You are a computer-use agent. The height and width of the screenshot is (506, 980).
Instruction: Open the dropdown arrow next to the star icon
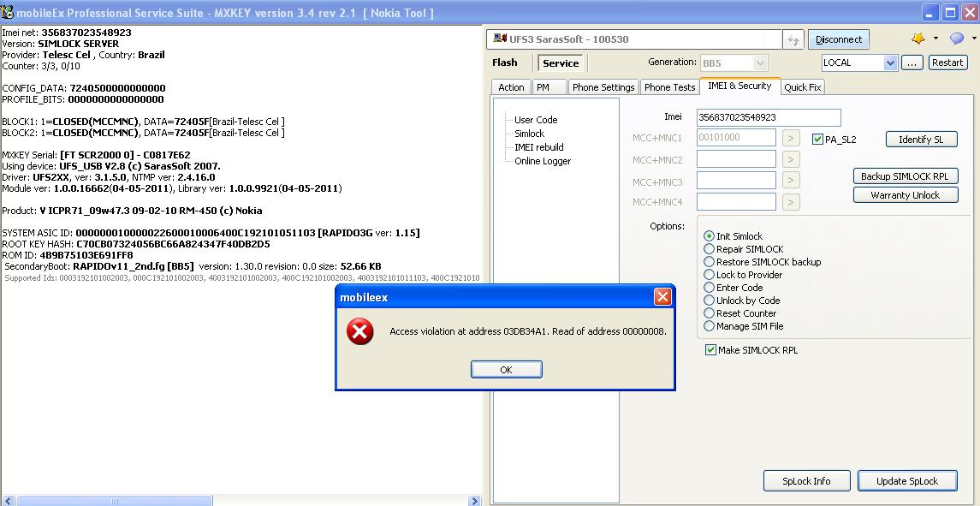[935, 39]
